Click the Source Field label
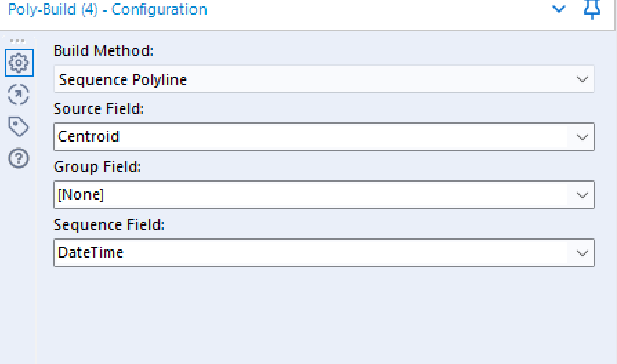617x364 pixels. (x=99, y=108)
